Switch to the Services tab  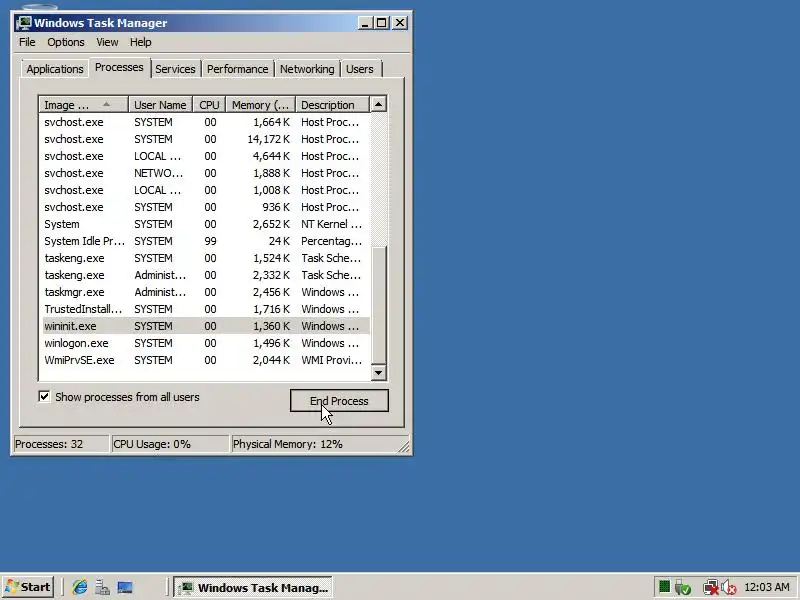tap(175, 69)
